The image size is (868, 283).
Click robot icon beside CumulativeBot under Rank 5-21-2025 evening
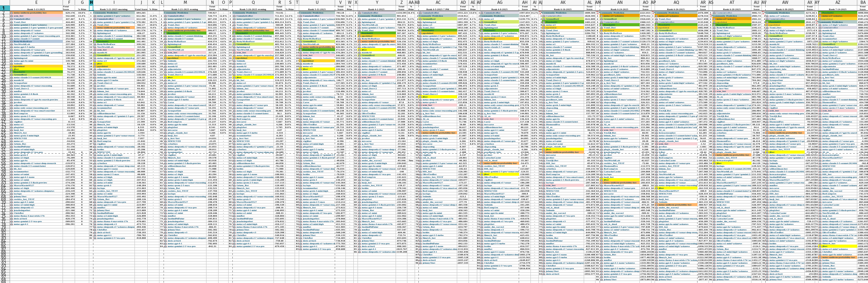click(165, 16)
